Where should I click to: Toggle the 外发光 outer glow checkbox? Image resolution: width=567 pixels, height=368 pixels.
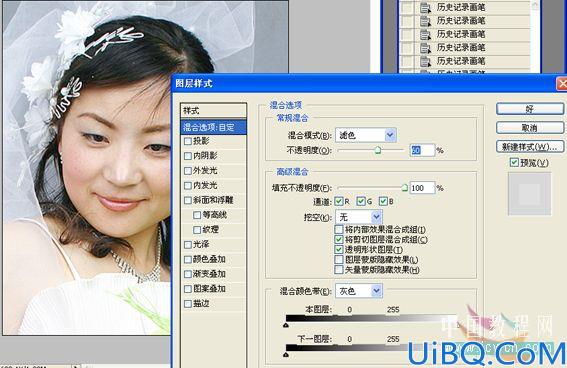tap(188, 171)
